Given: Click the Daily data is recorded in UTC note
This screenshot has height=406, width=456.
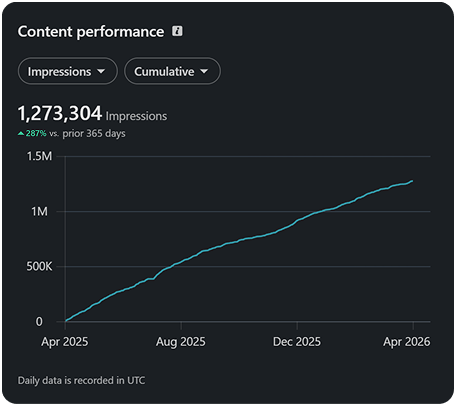Looking at the screenshot, I should tap(81, 380).
